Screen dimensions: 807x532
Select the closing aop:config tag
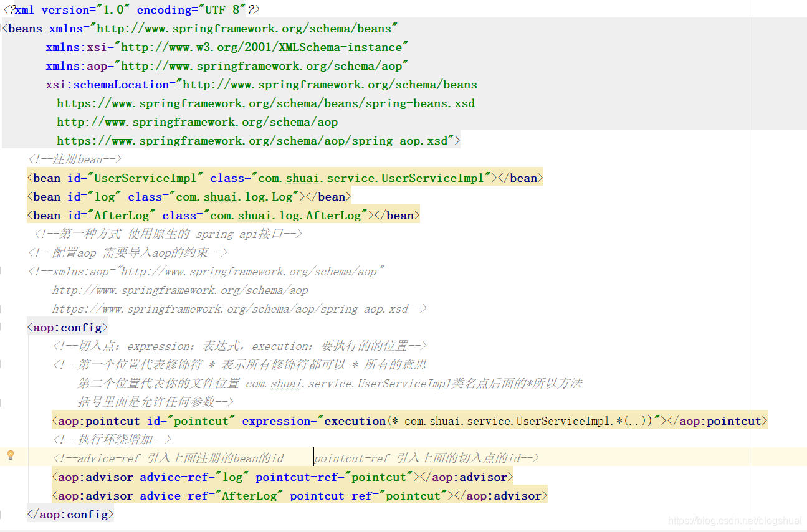[70, 515]
